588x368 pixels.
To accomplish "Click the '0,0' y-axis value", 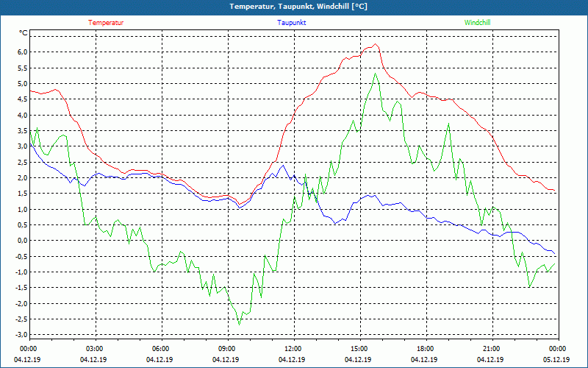I will coord(23,241).
